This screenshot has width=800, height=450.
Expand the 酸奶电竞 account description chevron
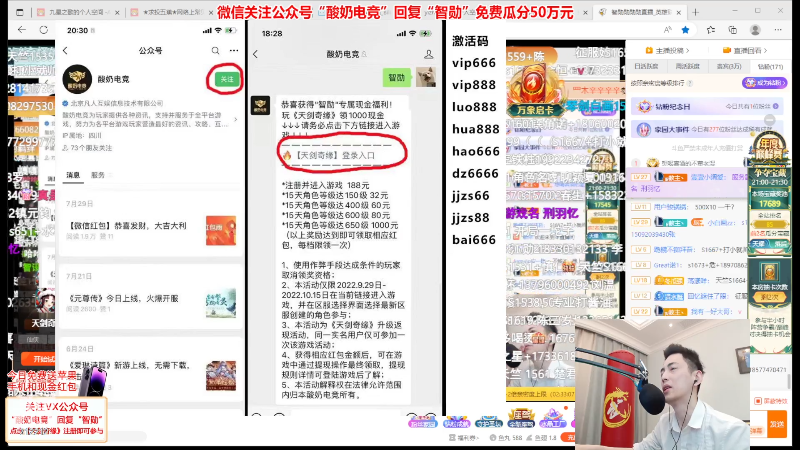236,119
